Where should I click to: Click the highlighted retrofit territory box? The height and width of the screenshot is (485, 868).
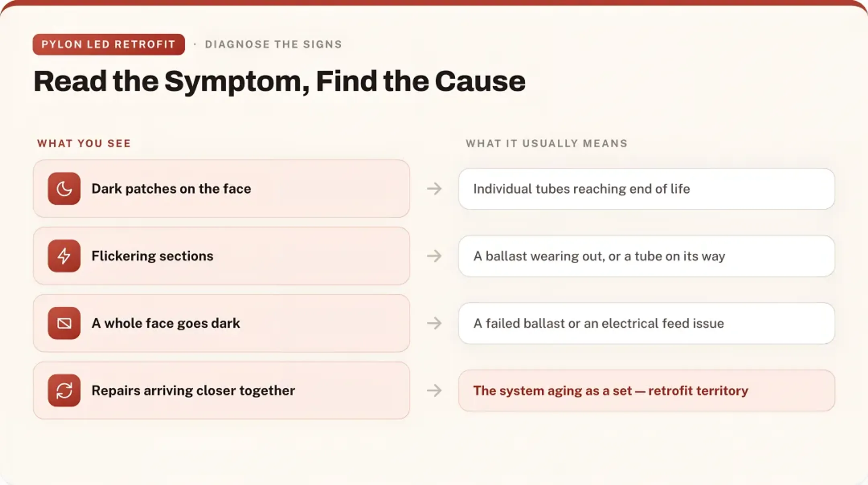[647, 390]
